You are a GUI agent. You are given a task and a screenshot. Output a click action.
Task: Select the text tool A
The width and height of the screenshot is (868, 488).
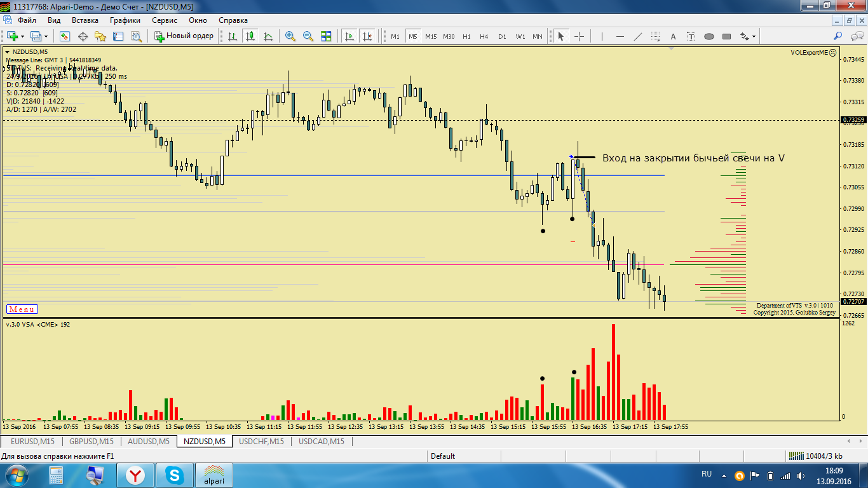[674, 36]
